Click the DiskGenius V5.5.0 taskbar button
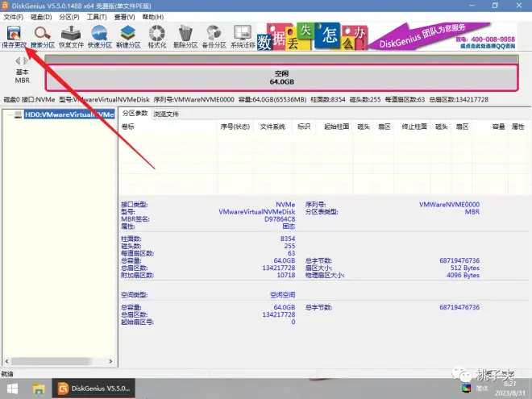Screen dimensions: 532x399 94,389
